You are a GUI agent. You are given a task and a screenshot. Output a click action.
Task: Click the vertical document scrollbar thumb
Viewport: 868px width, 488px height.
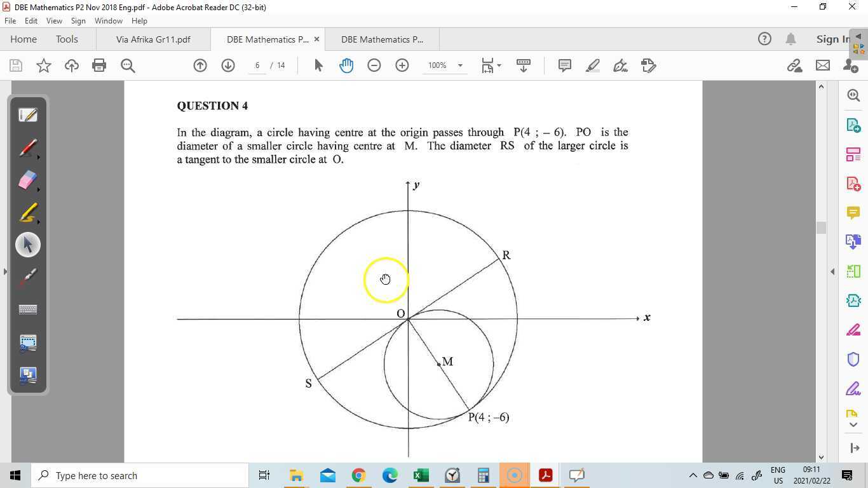[x=821, y=227]
